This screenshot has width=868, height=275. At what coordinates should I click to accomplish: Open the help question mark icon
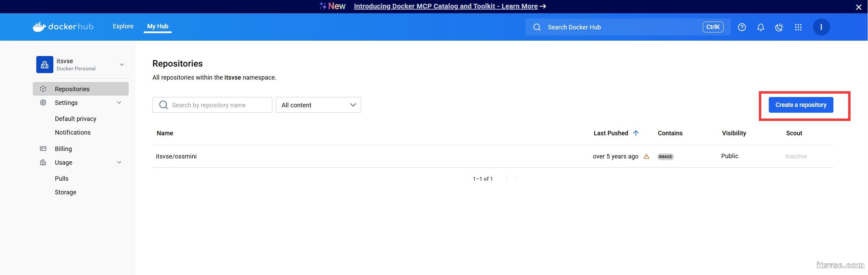tap(742, 27)
